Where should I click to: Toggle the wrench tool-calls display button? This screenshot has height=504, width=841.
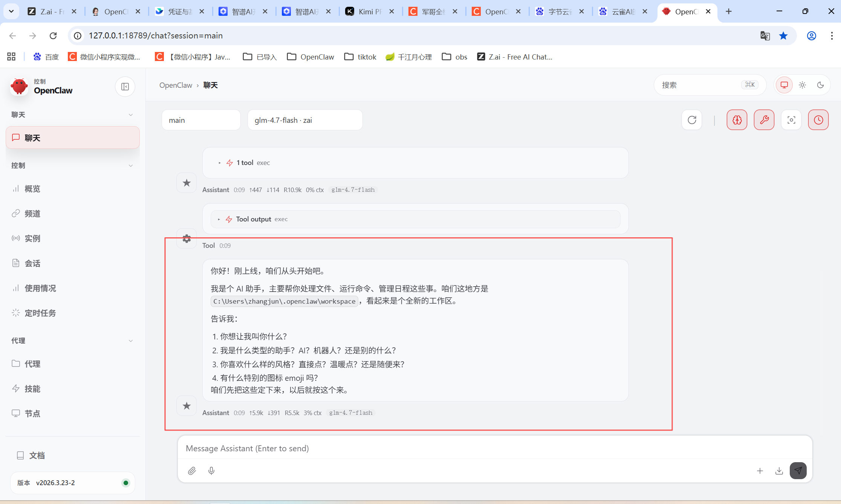[x=764, y=120]
